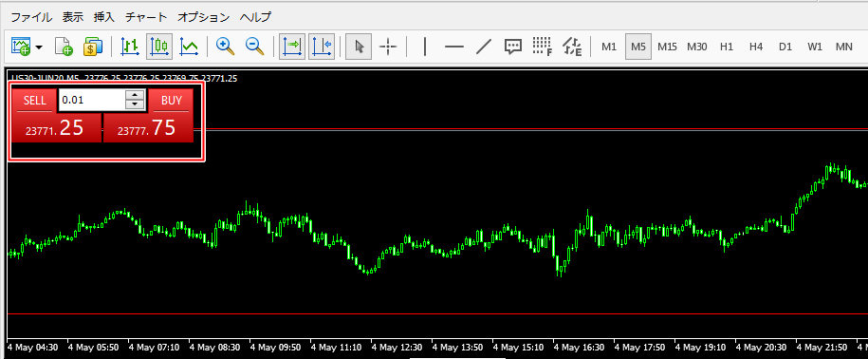This screenshot has width=868, height=359.
Task: Select the text label tool
Action: tap(513, 47)
